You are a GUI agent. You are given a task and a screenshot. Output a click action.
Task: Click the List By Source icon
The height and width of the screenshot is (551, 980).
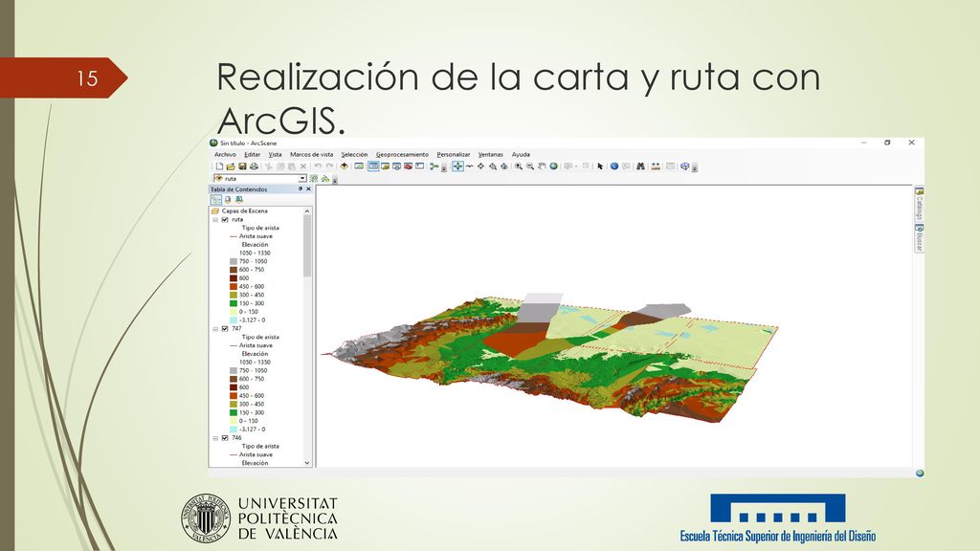228,200
